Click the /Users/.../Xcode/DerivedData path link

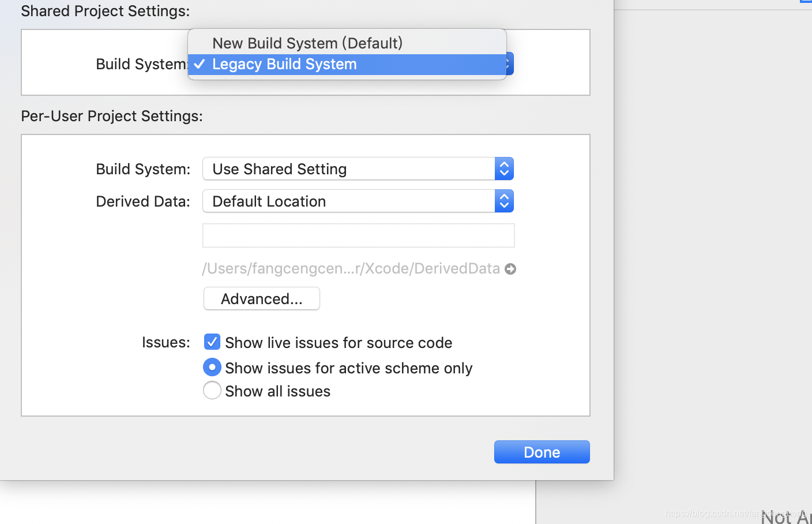tap(351, 268)
